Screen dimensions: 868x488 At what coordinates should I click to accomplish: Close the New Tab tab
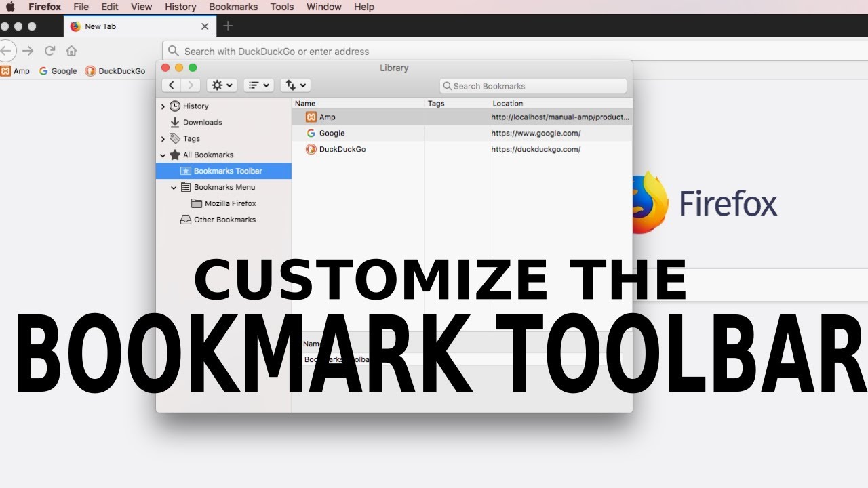coord(205,26)
